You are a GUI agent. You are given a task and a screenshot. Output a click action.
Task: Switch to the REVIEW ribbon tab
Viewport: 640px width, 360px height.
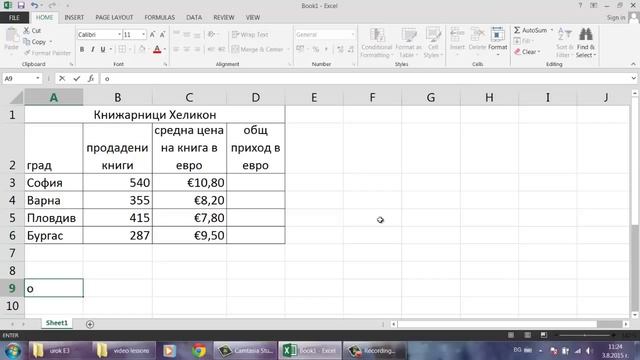pyautogui.click(x=224, y=18)
